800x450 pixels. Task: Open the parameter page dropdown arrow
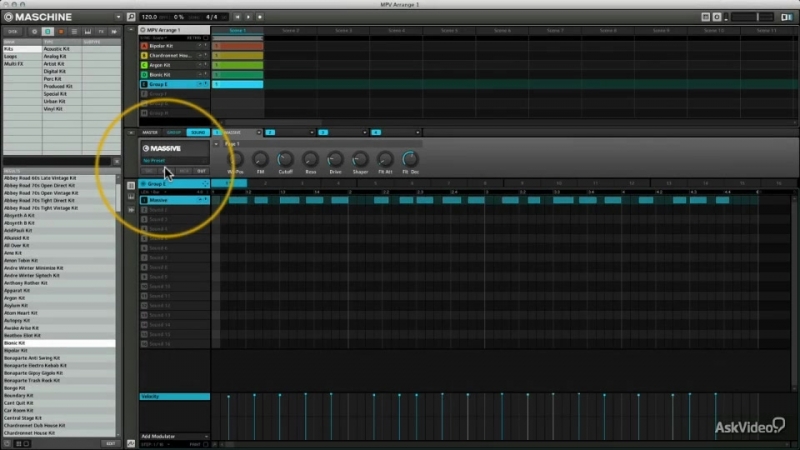(216, 144)
